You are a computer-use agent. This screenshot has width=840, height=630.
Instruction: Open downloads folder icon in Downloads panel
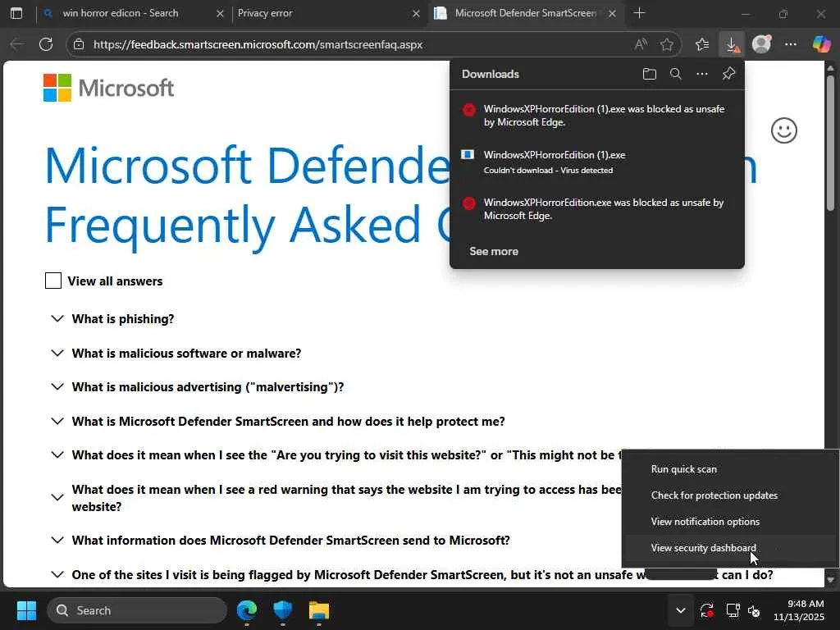650,74
